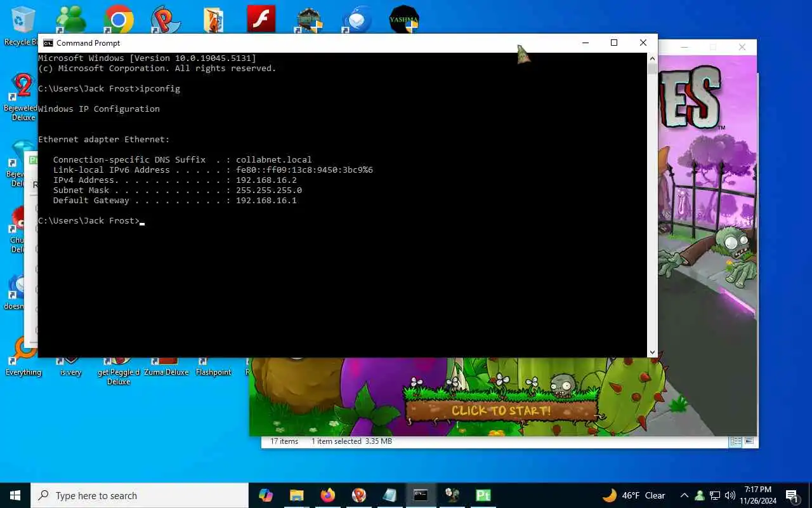Click the Subnet Mask 255.255.255.0 value

point(269,190)
